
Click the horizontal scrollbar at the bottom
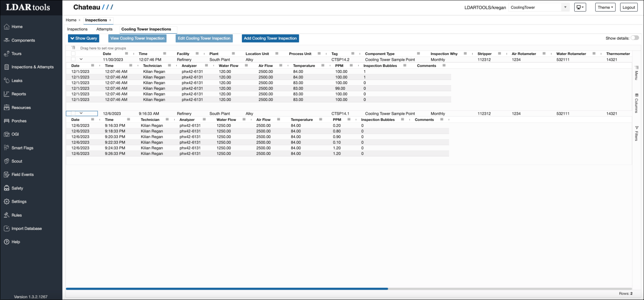pyautogui.click(x=227, y=289)
